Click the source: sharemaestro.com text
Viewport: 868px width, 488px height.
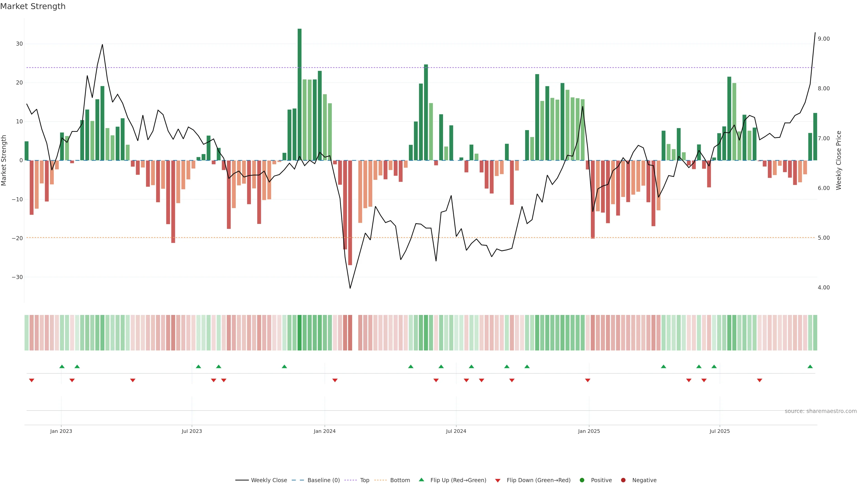pos(821,411)
